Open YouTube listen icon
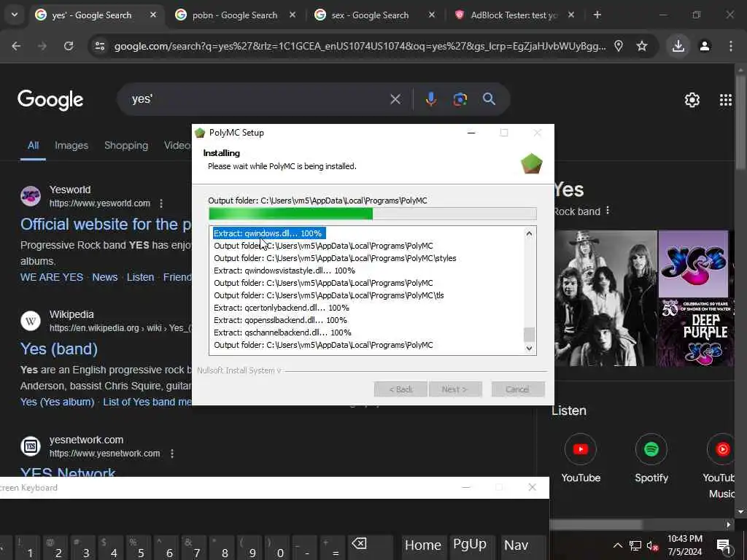The width and height of the screenshot is (747, 560). tap(580, 449)
